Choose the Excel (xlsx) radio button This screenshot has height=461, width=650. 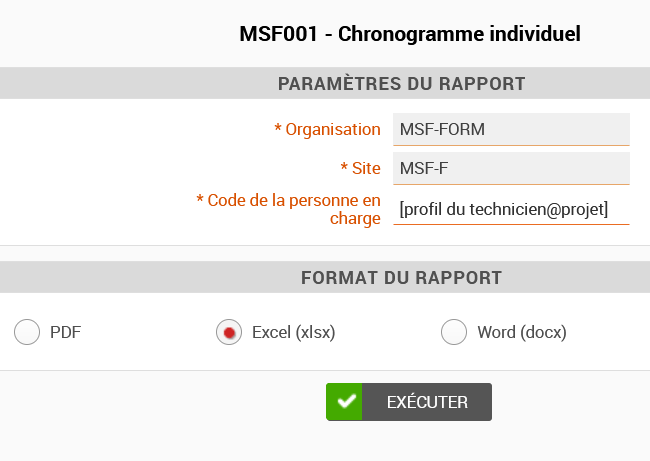(x=229, y=332)
